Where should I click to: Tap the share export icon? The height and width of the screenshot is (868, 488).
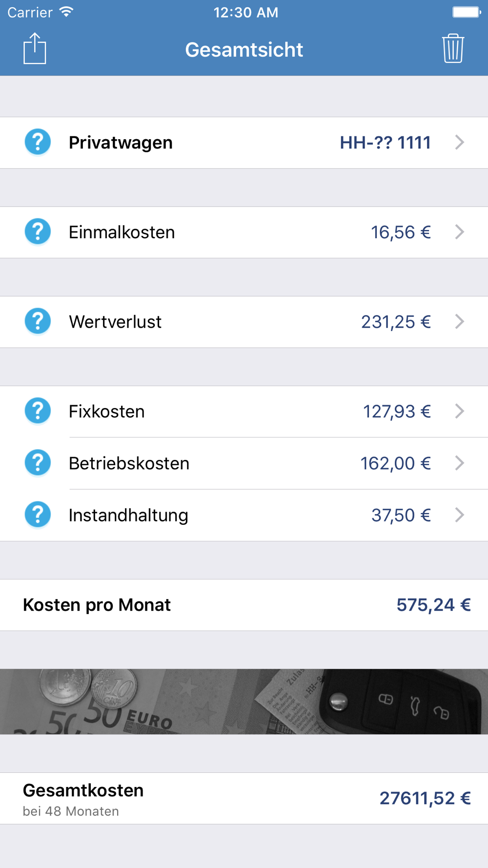(x=35, y=48)
